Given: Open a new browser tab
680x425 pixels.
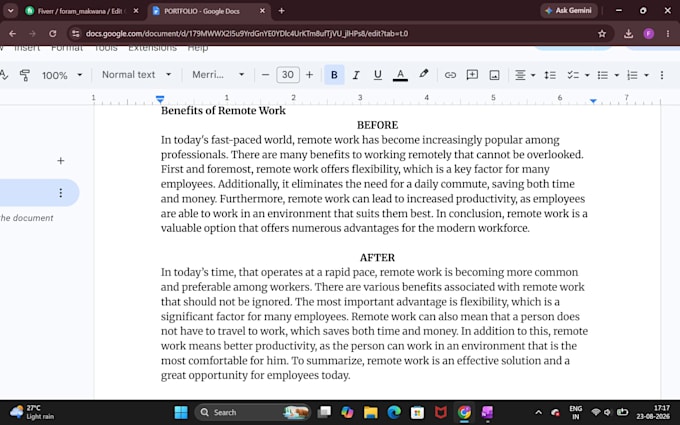Looking at the screenshot, I should [281, 11].
